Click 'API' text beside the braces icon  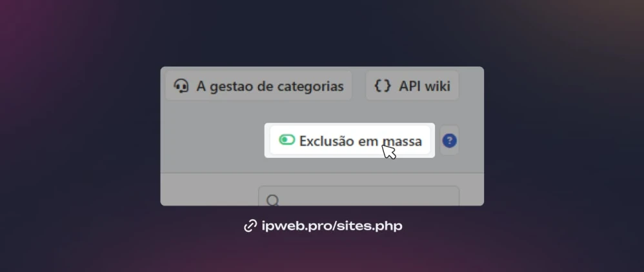pyautogui.click(x=408, y=86)
